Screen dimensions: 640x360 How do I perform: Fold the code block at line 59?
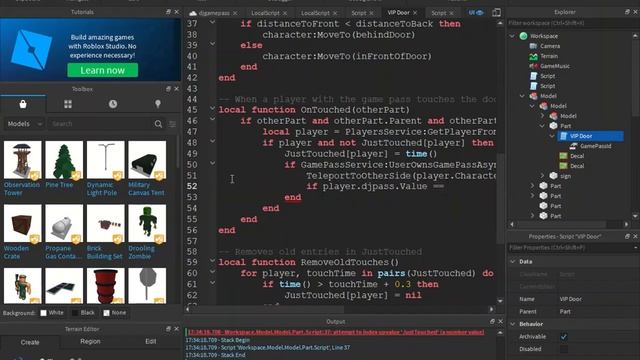(212, 261)
